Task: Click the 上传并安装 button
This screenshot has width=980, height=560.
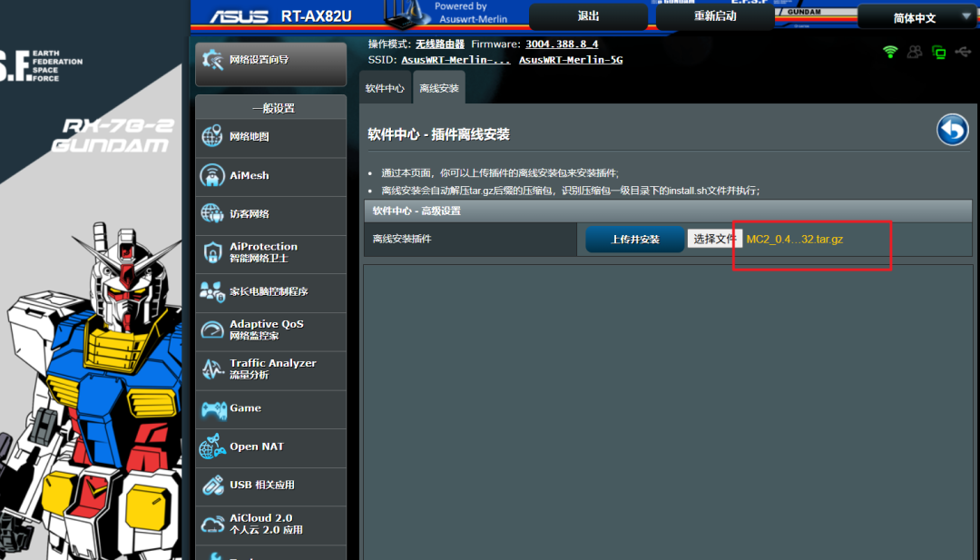Action: (634, 240)
